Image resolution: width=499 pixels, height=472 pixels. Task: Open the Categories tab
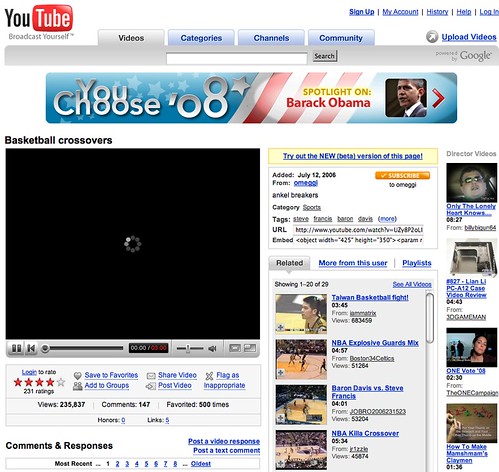point(201,38)
